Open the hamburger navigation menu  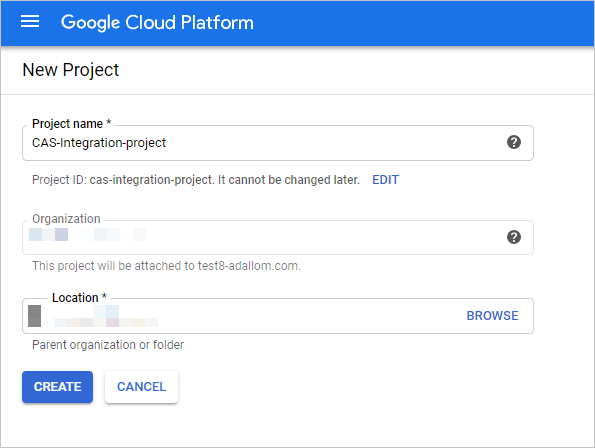(30, 22)
